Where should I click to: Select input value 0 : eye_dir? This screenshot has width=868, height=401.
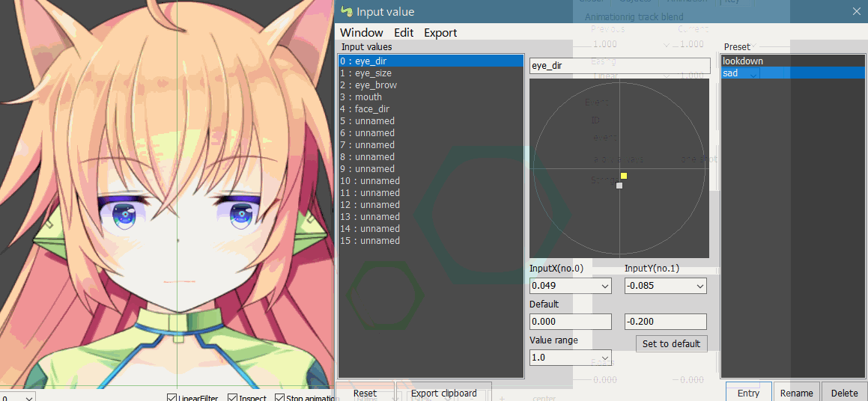(431, 61)
